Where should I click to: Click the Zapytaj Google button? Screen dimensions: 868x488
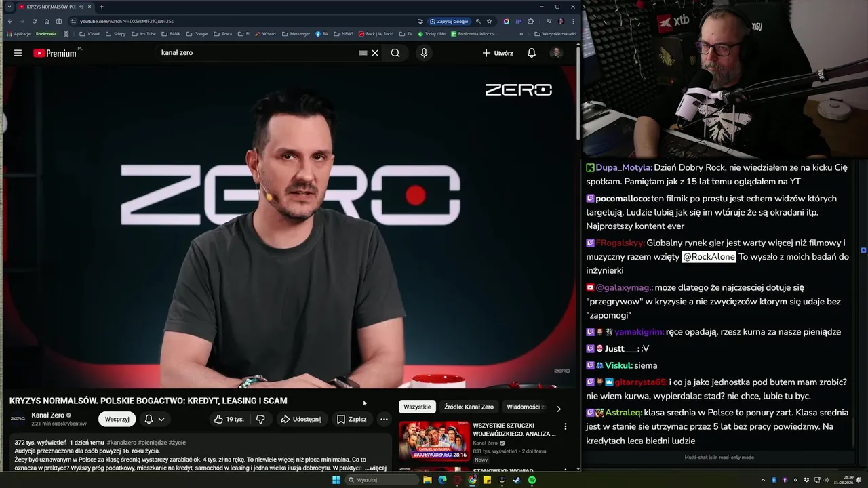point(449,21)
